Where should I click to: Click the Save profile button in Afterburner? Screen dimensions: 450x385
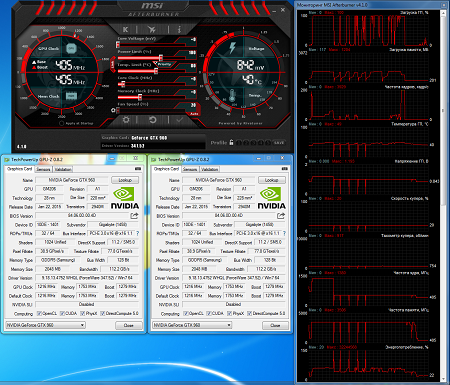tap(279, 143)
